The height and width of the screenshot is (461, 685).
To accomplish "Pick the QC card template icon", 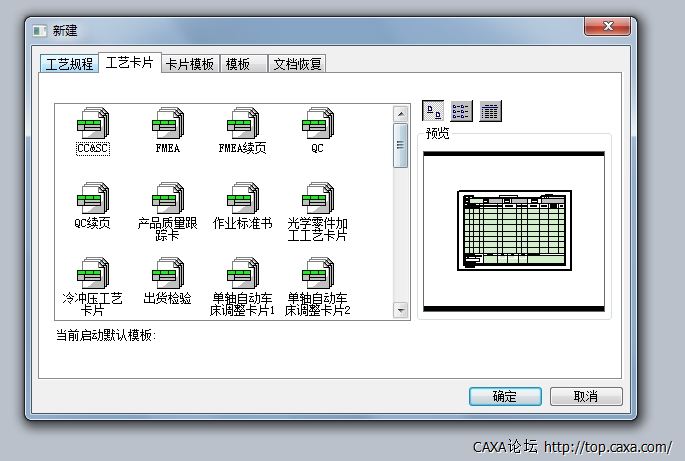I will coord(318,123).
